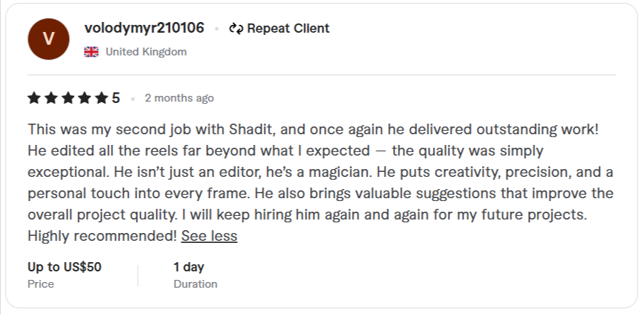
Task: Select the "Repeat Client" badge label
Action: click(x=288, y=28)
